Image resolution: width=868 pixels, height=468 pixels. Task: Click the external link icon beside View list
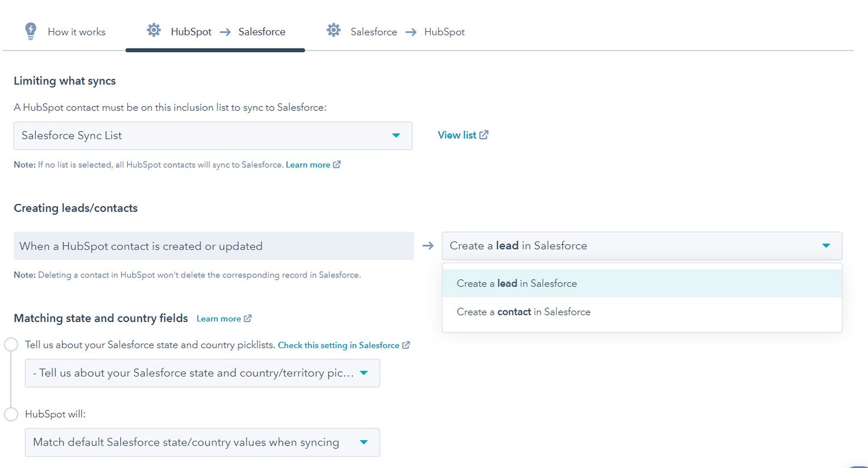click(485, 134)
